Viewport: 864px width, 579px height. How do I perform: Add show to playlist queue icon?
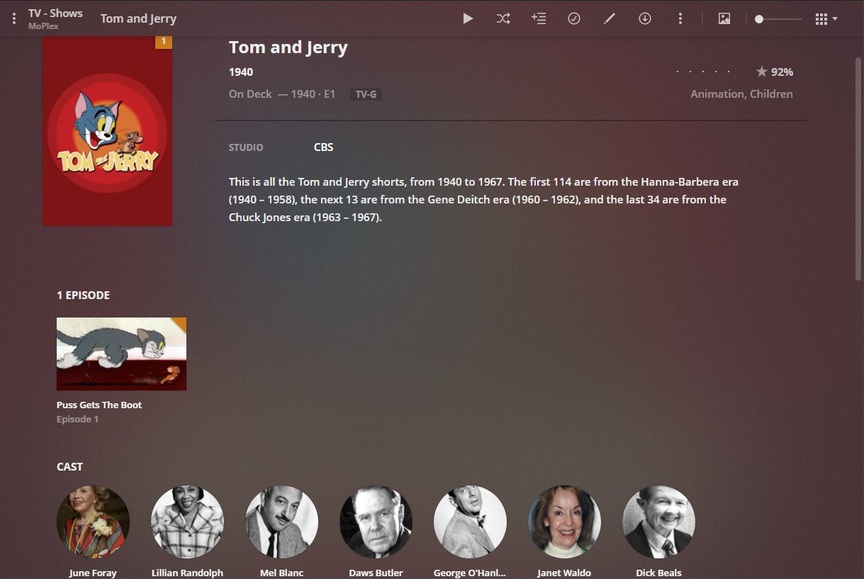pos(539,19)
